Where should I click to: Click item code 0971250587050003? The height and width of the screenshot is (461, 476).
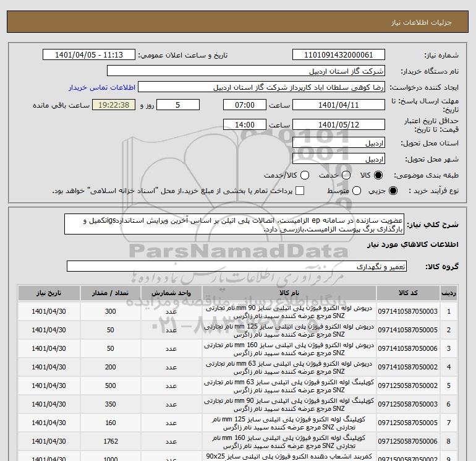408,404
